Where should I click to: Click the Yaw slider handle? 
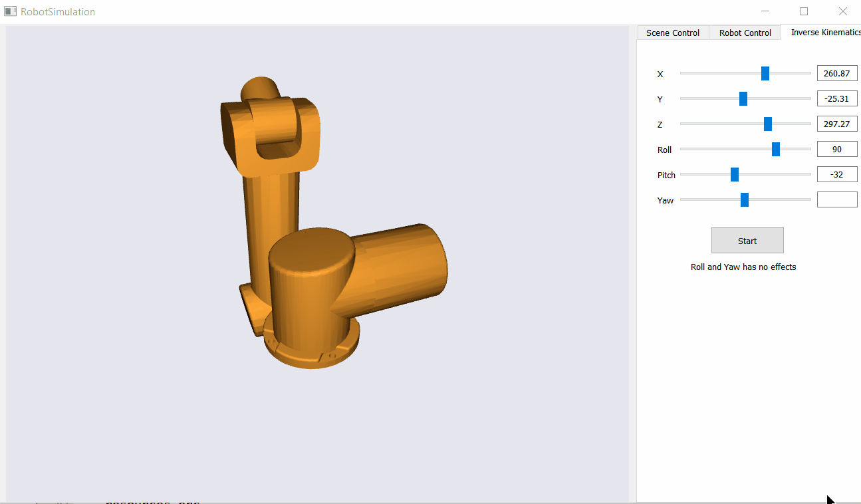pos(745,199)
